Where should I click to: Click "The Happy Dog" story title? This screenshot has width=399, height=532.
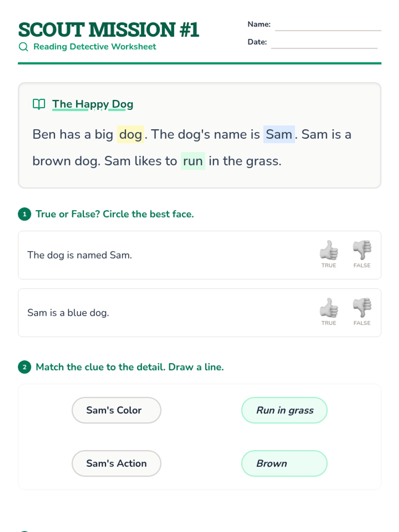click(x=93, y=104)
